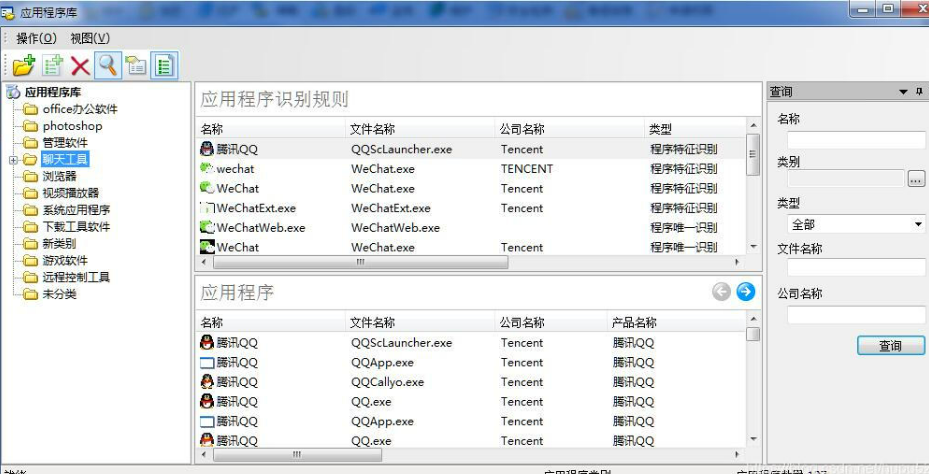The width and height of the screenshot is (929, 474).
Task: Click rules list scroll-right arrow
Action: [737, 262]
